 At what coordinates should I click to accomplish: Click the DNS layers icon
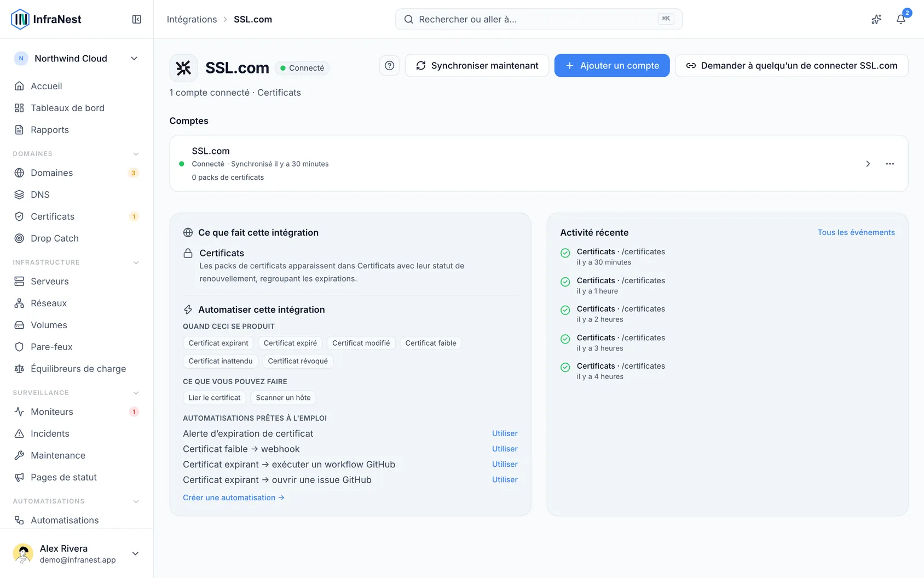pyautogui.click(x=19, y=194)
